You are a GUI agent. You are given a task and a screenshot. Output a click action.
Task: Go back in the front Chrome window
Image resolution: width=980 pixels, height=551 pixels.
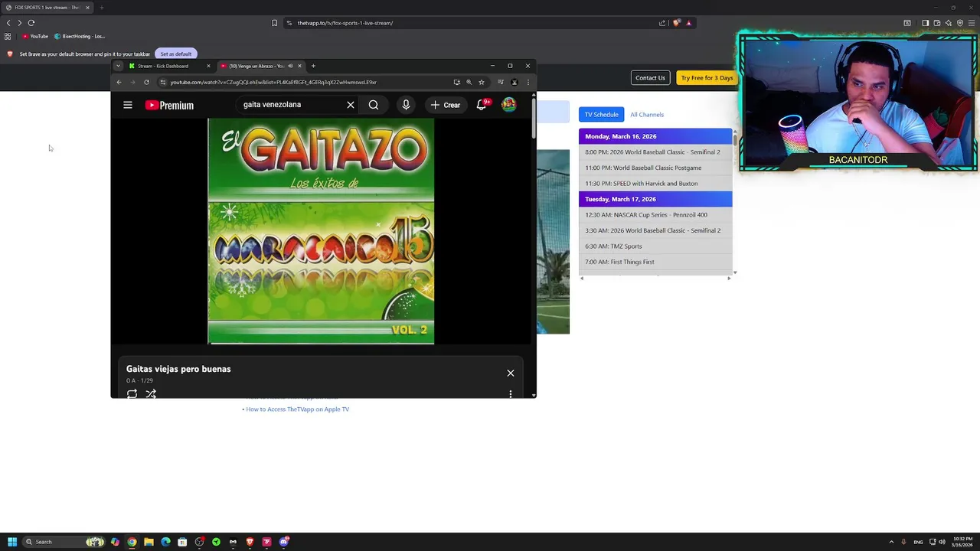119,82
